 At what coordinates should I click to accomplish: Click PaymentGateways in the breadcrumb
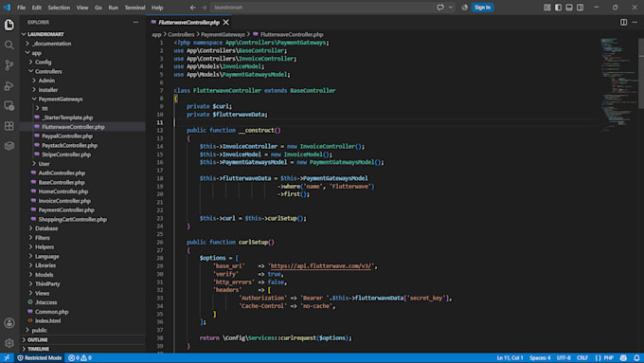223,34
